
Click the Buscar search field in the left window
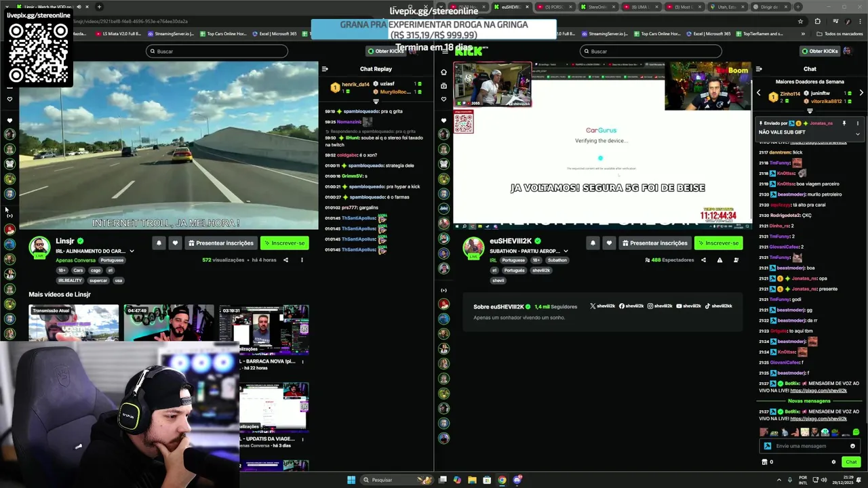click(216, 51)
